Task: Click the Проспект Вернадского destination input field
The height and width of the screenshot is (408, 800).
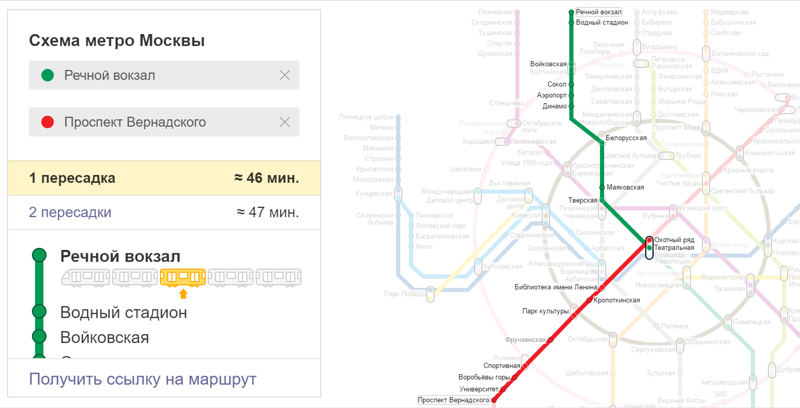Action: click(x=164, y=122)
